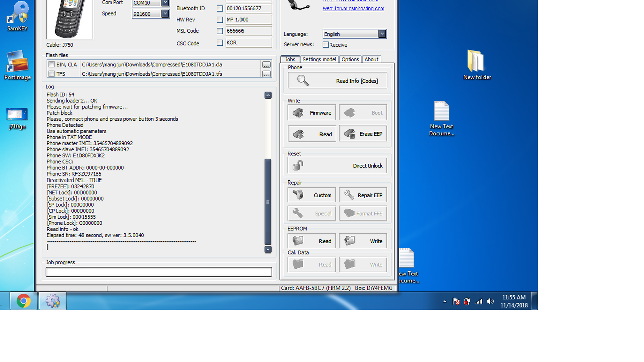The image size is (644, 362).
Task: Check the BIN, CLA flash file checkbox
Action: pos(51,65)
